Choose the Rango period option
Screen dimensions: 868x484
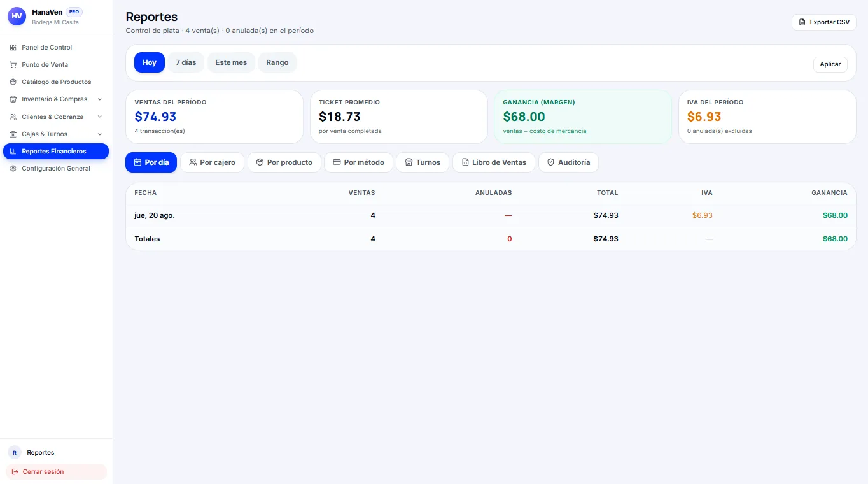coord(277,62)
